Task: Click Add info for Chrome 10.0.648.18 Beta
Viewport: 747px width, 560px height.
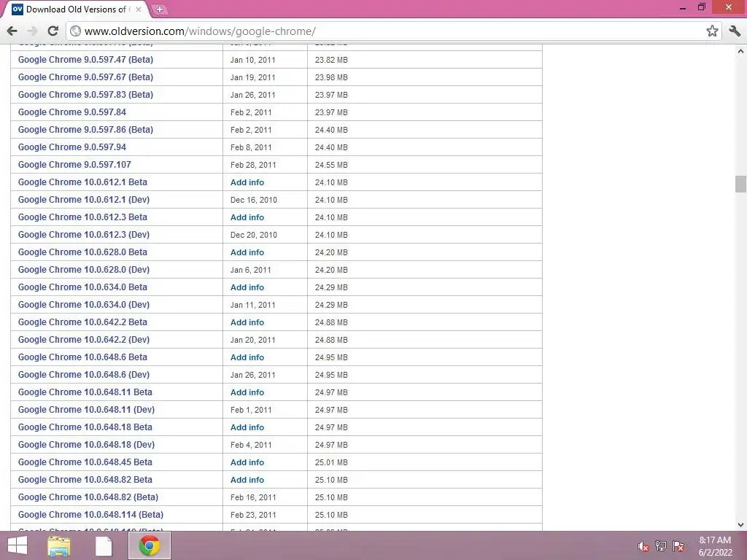Action: click(x=247, y=427)
